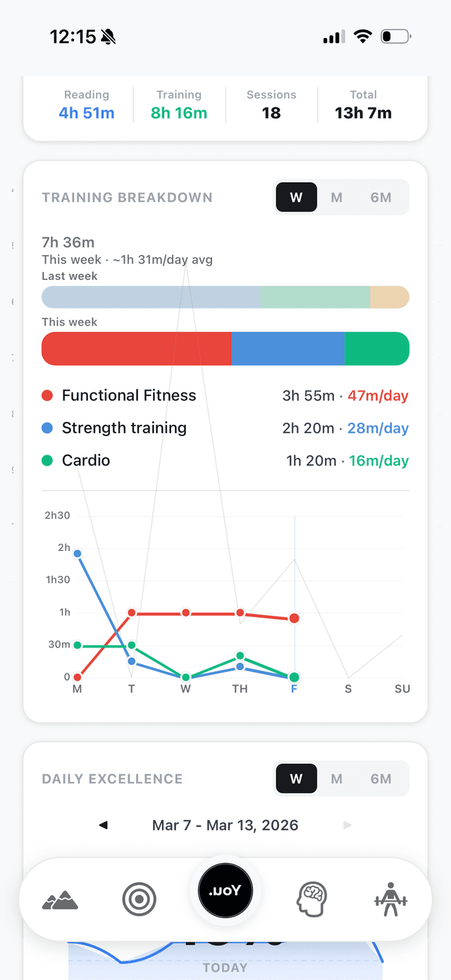Tap the Mar 7 - Mar 13 date range
The image size is (451, 980).
click(225, 824)
